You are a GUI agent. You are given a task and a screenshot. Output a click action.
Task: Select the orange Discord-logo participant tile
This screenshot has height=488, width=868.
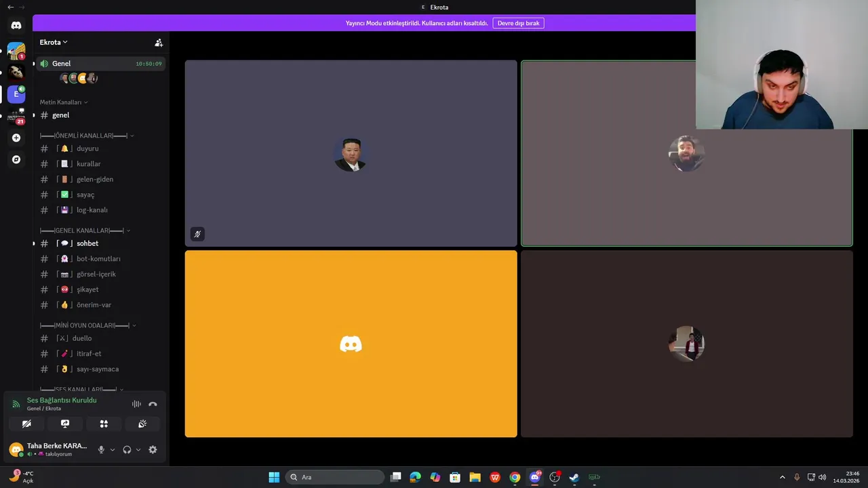pyautogui.click(x=351, y=344)
